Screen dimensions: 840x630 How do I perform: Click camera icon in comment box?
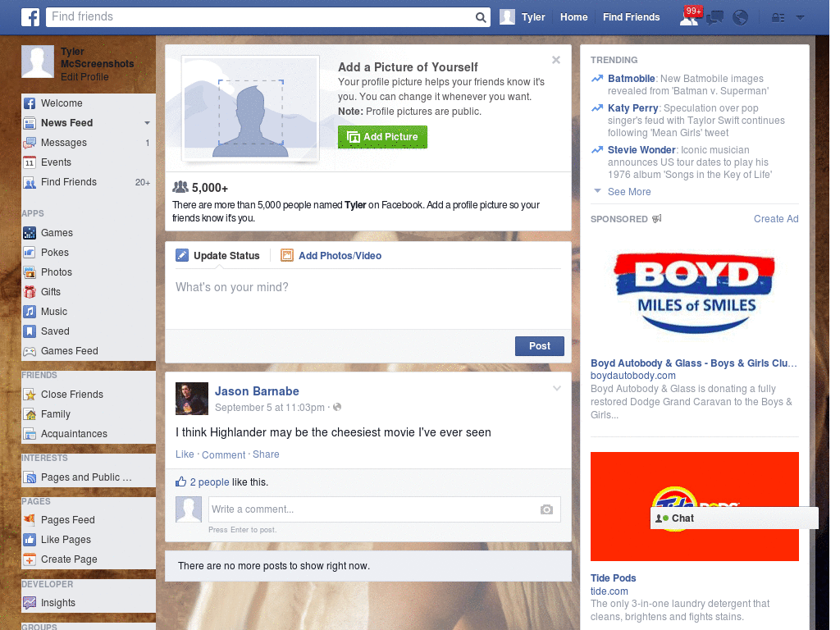(546, 509)
